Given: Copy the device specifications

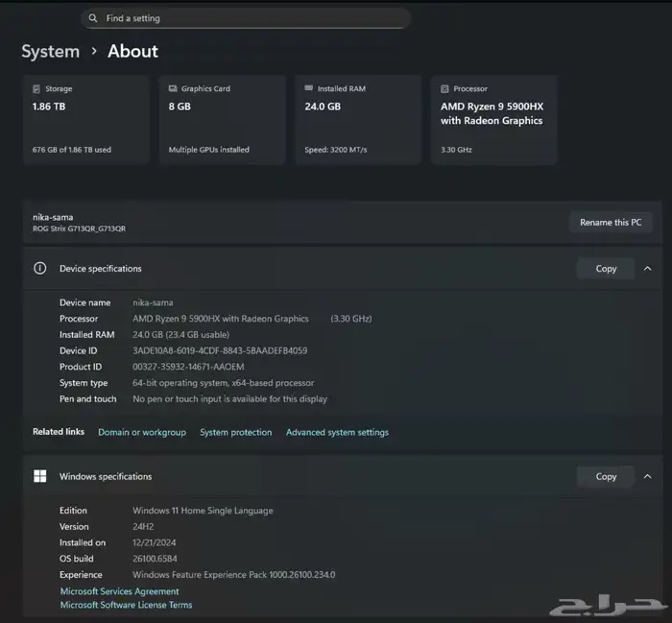Looking at the screenshot, I should [x=606, y=269].
